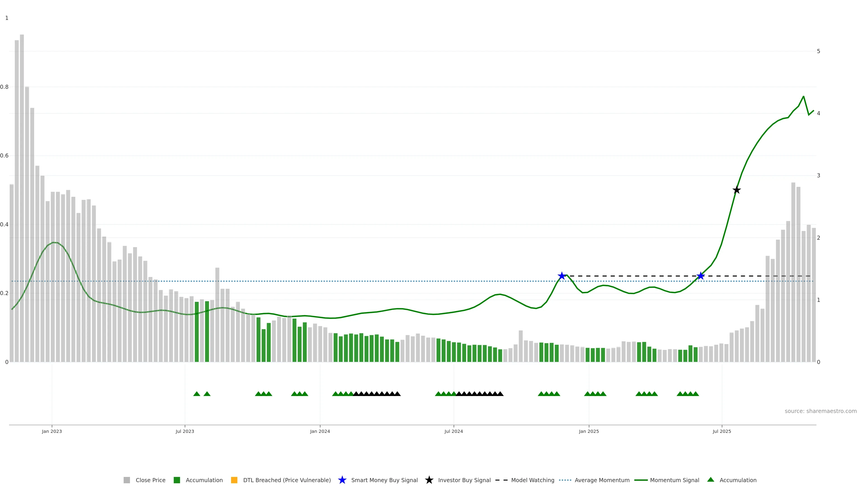Screen dimensions: 868x488
Task: Click the green Momentum Signal legend line
Action: coord(641,480)
